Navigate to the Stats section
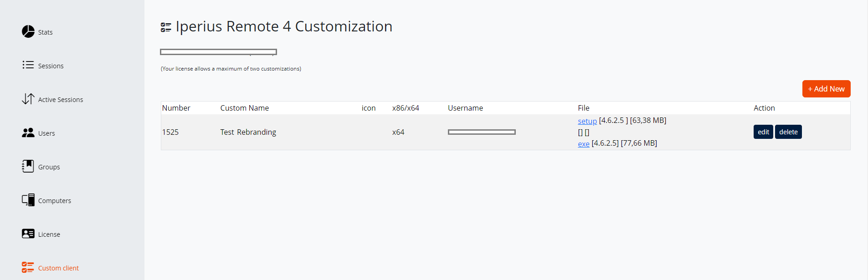This screenshot has width=868, height=280. (x=45, y=32)
